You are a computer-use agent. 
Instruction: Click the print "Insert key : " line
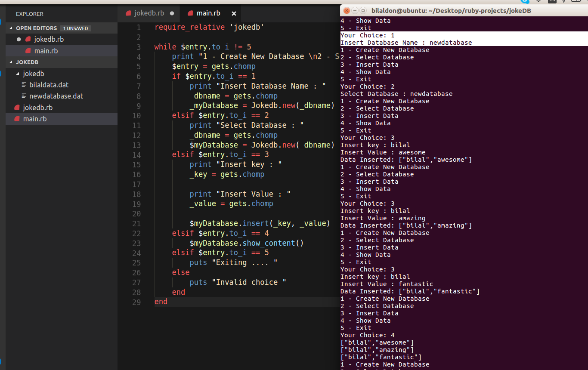click(236, 164)
